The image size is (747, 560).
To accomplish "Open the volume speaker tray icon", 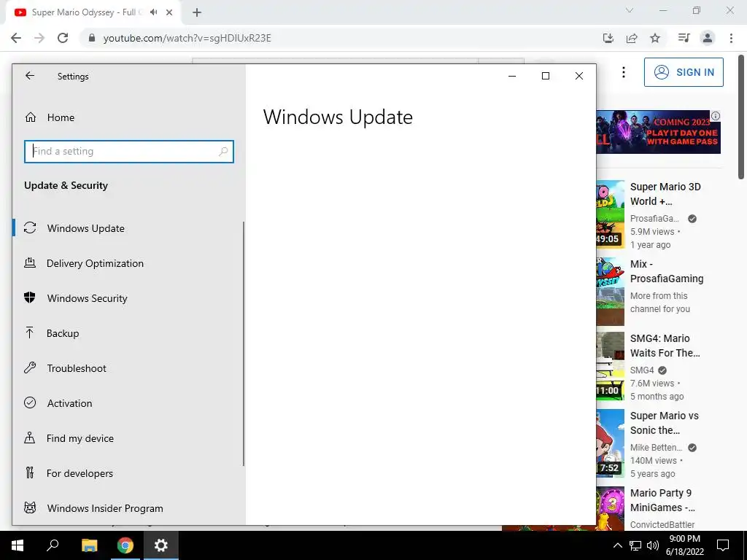I will coord(652,545).
